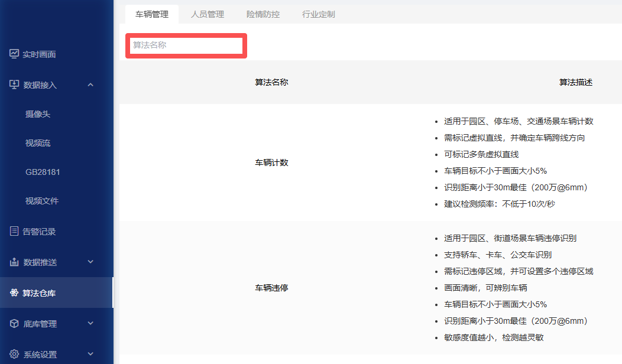Select GB28181 in the sidebar
622x364 pixels.
[43, 172]
